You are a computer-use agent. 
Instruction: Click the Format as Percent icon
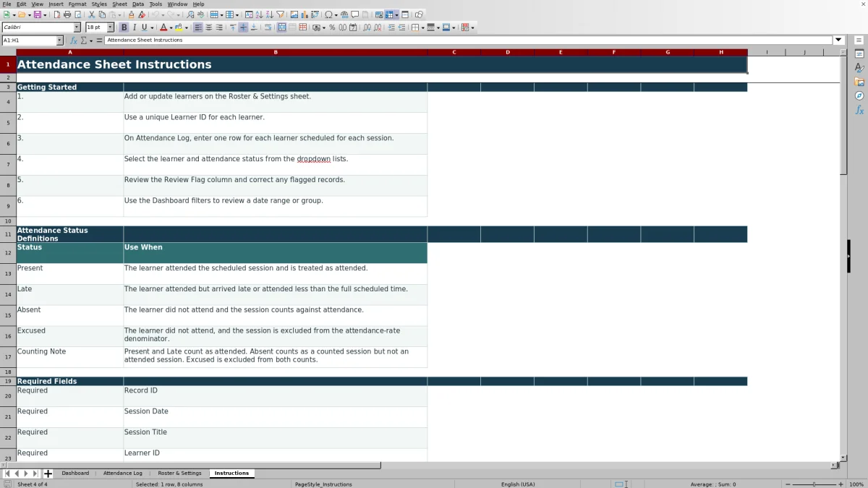point(332,27)
